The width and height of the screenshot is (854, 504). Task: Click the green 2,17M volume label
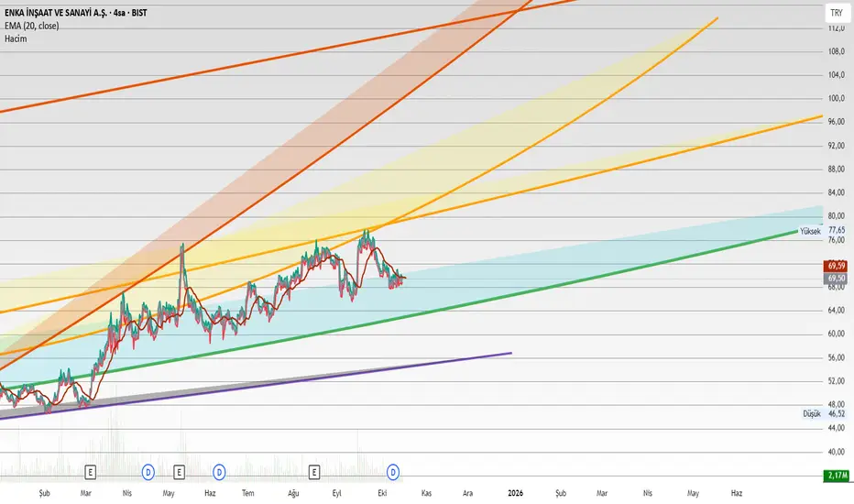pyautogui.click(x=837, y=476)
